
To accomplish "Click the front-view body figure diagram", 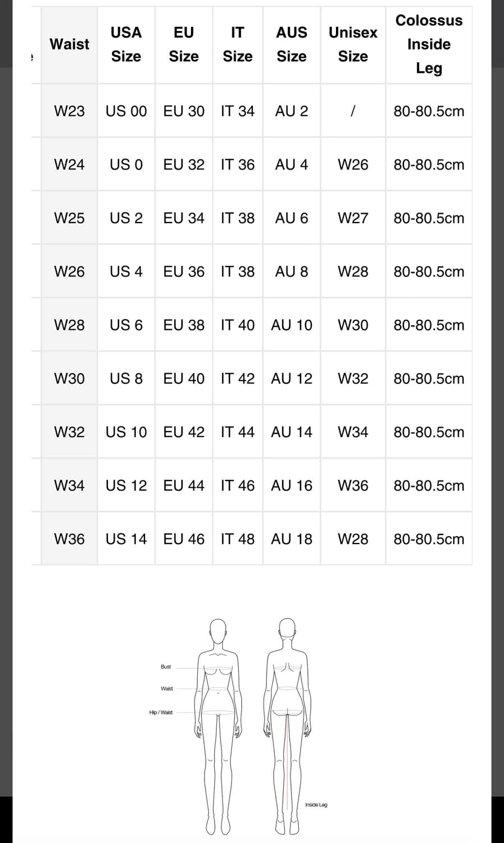I will tap(218, 727).
